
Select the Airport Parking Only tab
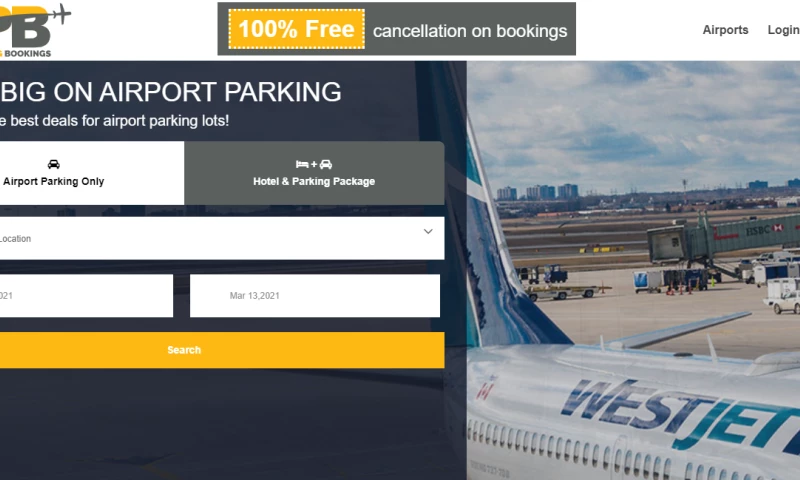pyautogui.click(x=91, y=173)
